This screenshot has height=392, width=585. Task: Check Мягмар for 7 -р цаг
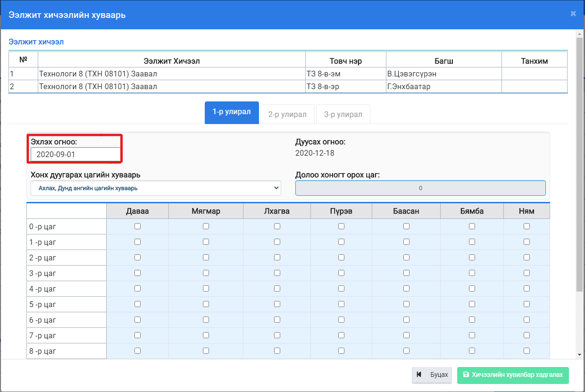point(206,335)
